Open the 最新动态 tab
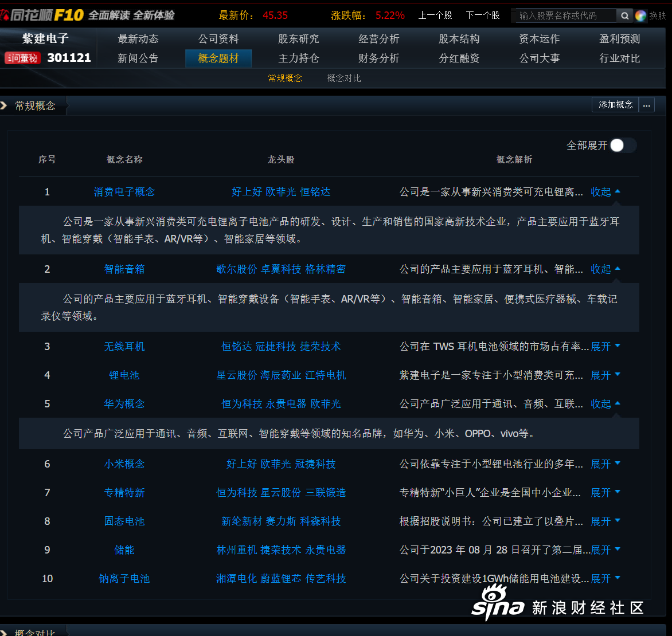This screenshot has width=672, height=636. coord(138,39)
